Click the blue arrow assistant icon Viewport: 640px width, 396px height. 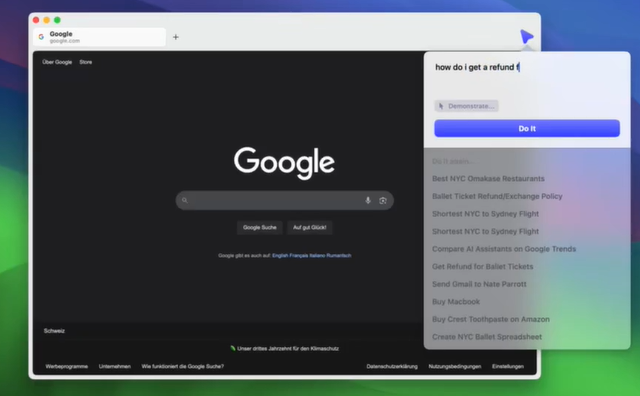[x=527, y=37]
